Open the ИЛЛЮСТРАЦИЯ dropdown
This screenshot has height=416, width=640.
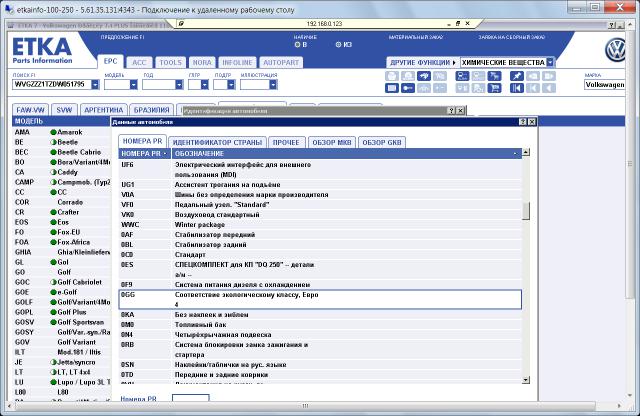tap(273, 85)
